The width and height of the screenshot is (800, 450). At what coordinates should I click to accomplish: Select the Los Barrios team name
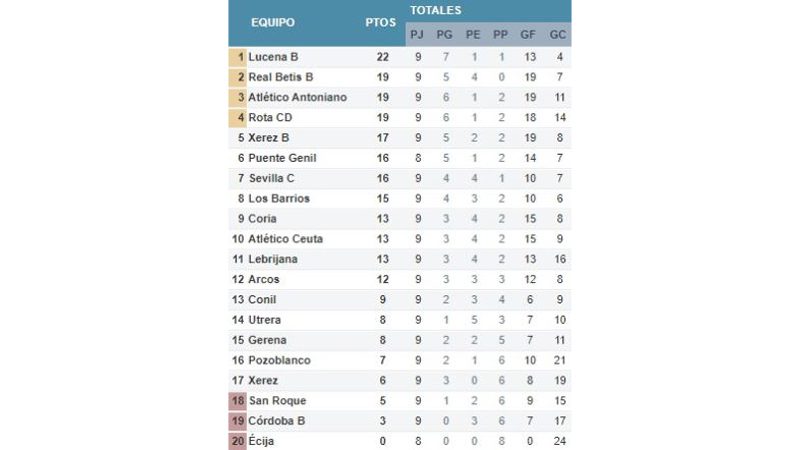tap(279, 198)
